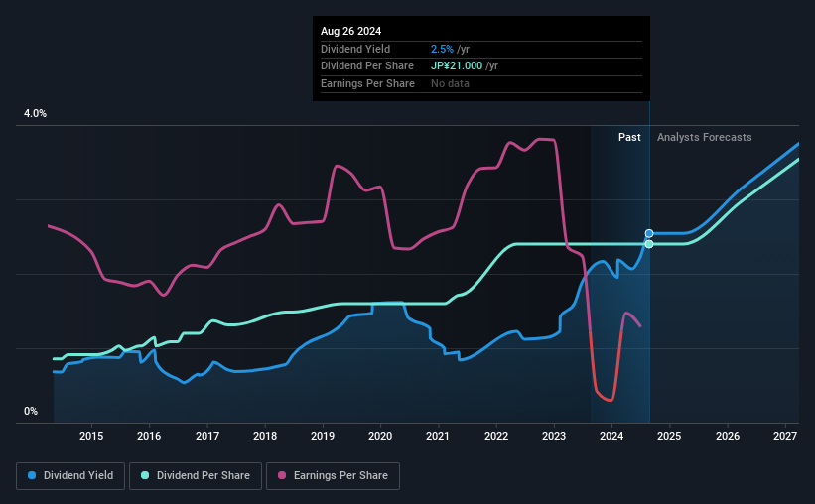Click the JP¥21.000 dividend per share value
Image resolution: width=815 pixels, height=504 pixels.
457,66
